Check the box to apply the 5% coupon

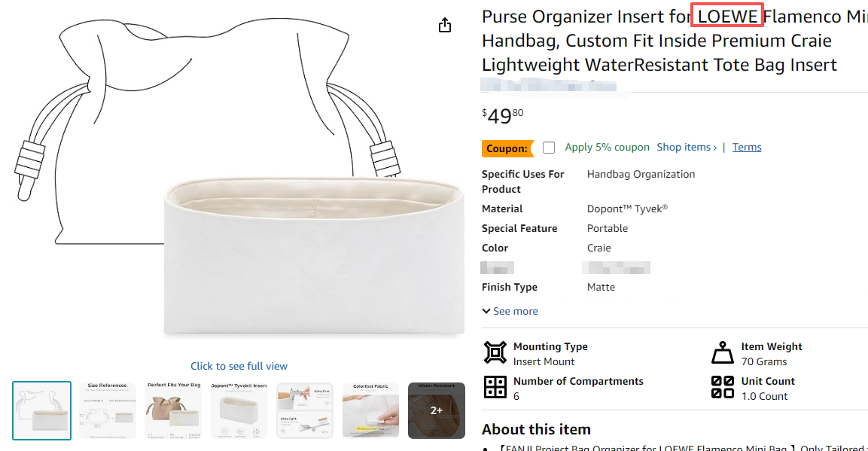[548, 148]
